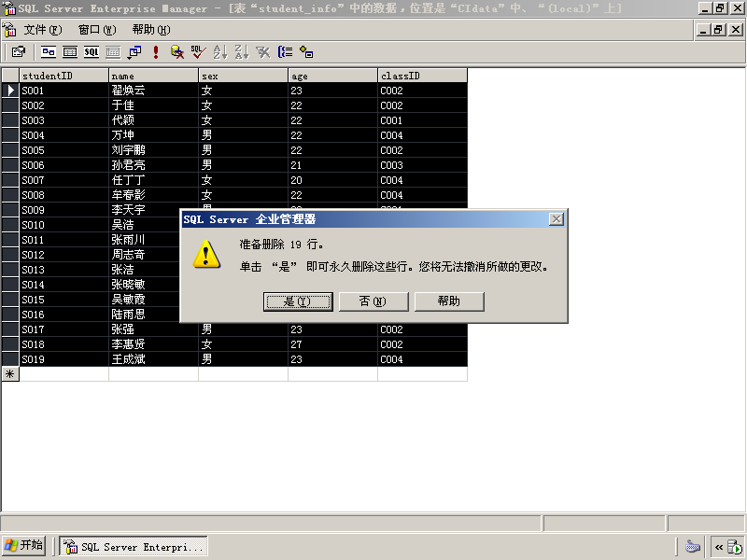
Task: Click the sort ascending A-Z icon
Action: tap(220, 52)
